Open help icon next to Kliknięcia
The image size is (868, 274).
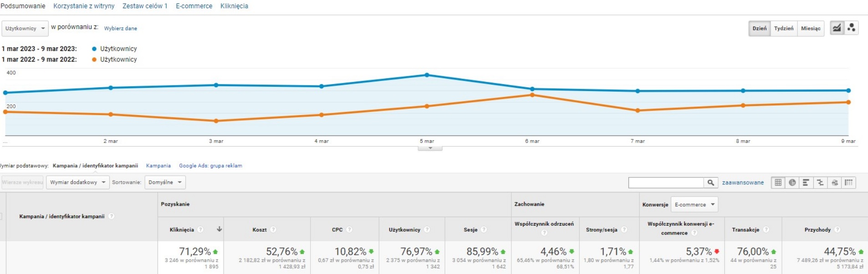(200, 229)
